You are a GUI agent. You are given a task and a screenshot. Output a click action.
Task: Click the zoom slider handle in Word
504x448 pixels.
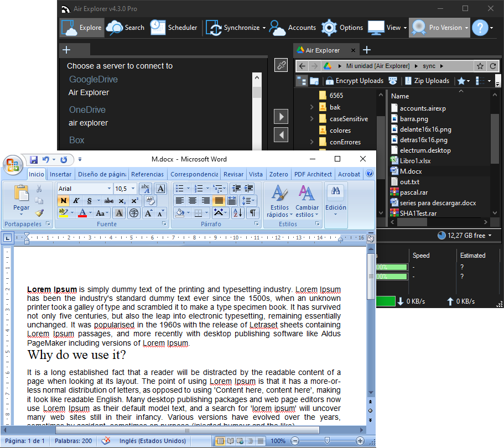point(327,440)
